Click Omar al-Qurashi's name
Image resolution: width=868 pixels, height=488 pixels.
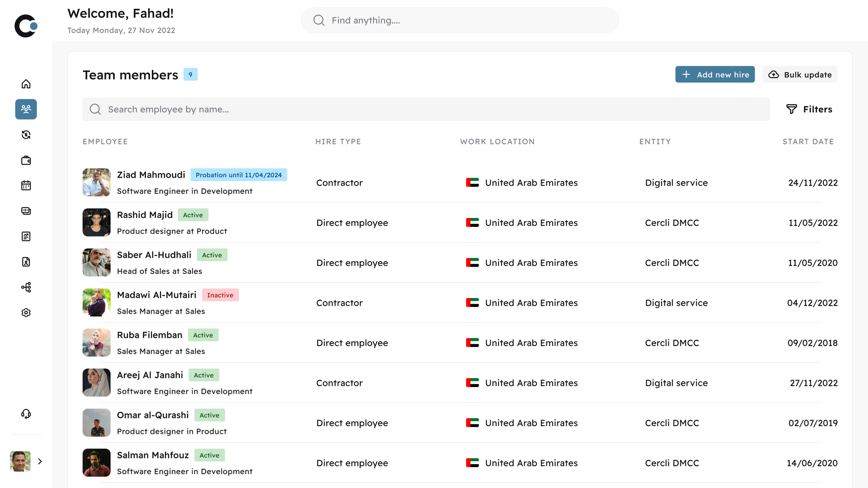click(x=153, y=415)
